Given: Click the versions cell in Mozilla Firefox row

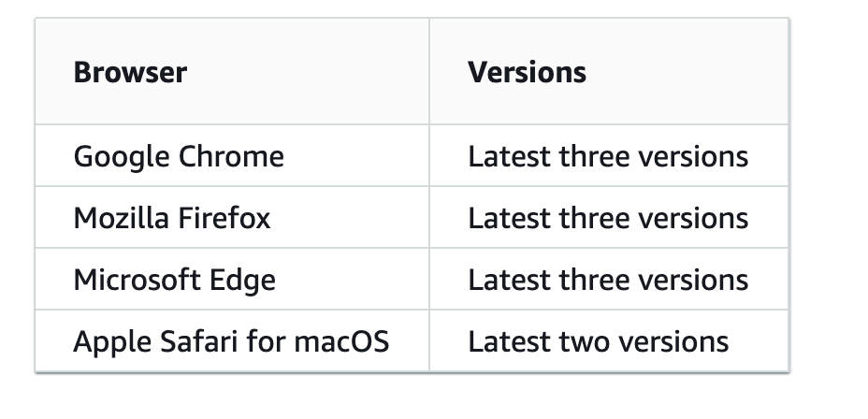Looking at the screenshot, I should pyautogui.click(x=609, y=218).
